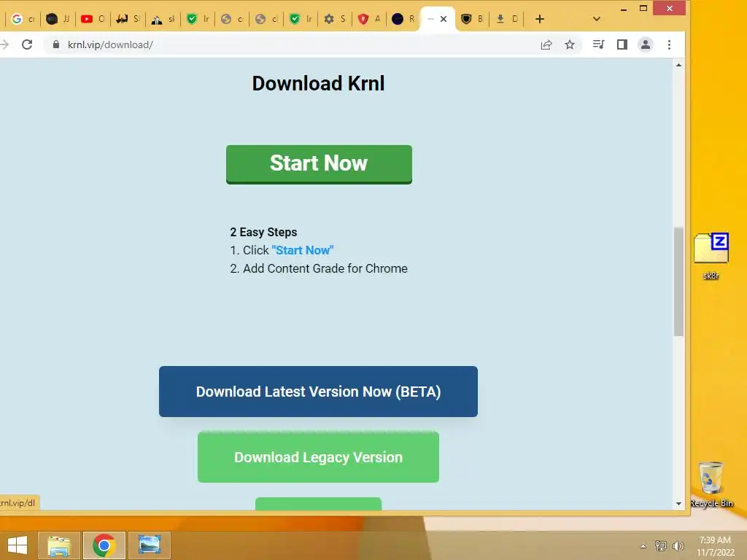
Task: Click Download Latest Version Now (BETA)
Action: pyautogui.click(x=318, y=392)
